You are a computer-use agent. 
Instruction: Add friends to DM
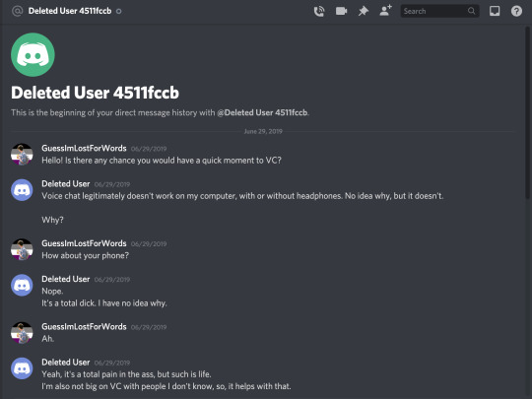[x=385, y=11]
